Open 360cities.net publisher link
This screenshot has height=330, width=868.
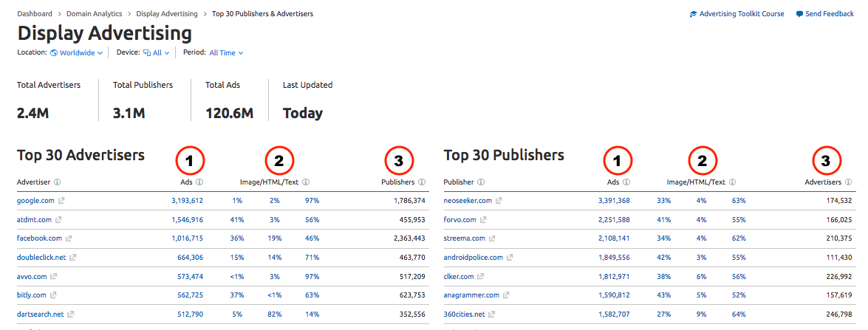[x=465, y=314]
